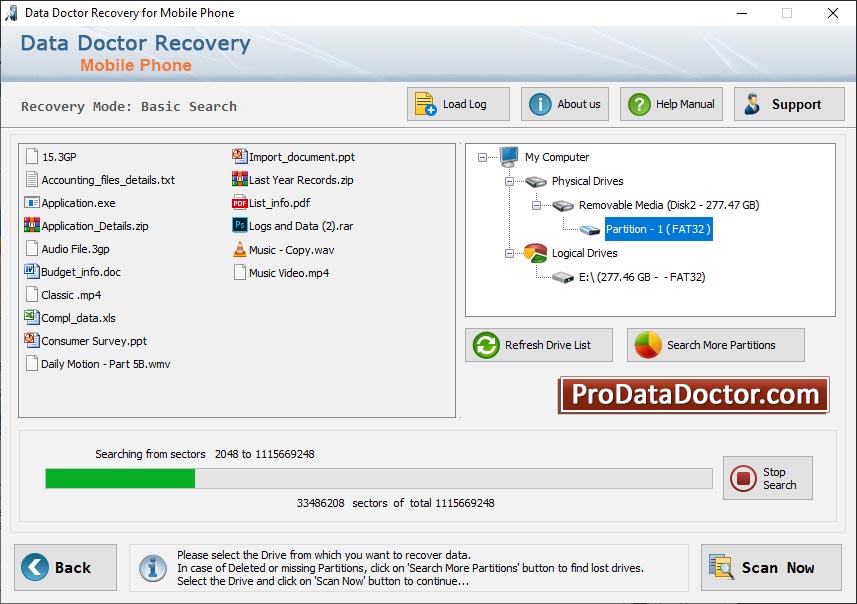This screenshot has height=604, width=857.
Task: Click the Scan Now button
Action: [771, 567]
